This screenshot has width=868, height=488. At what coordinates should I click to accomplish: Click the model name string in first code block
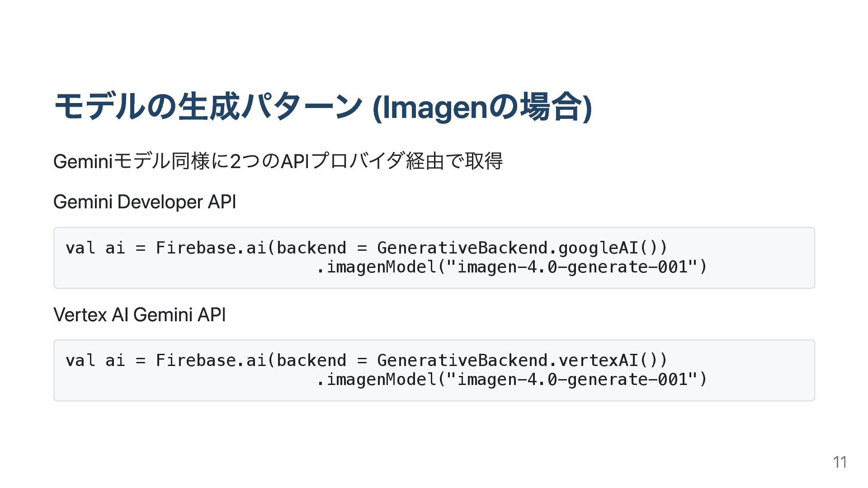(x=572, y=267)
